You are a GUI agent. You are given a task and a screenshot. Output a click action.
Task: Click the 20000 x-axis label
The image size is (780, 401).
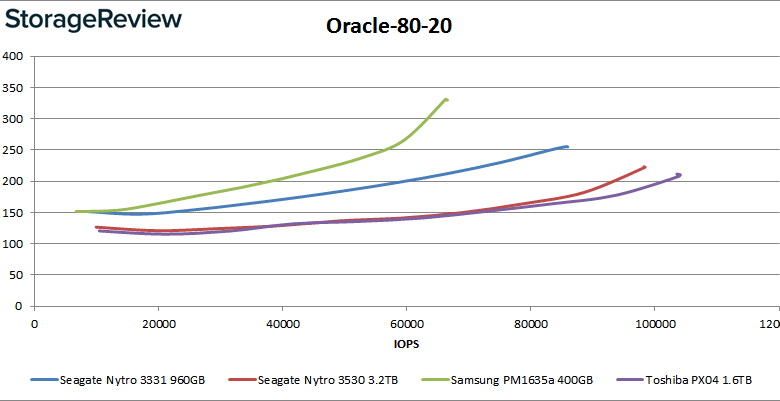coord(158,324)
